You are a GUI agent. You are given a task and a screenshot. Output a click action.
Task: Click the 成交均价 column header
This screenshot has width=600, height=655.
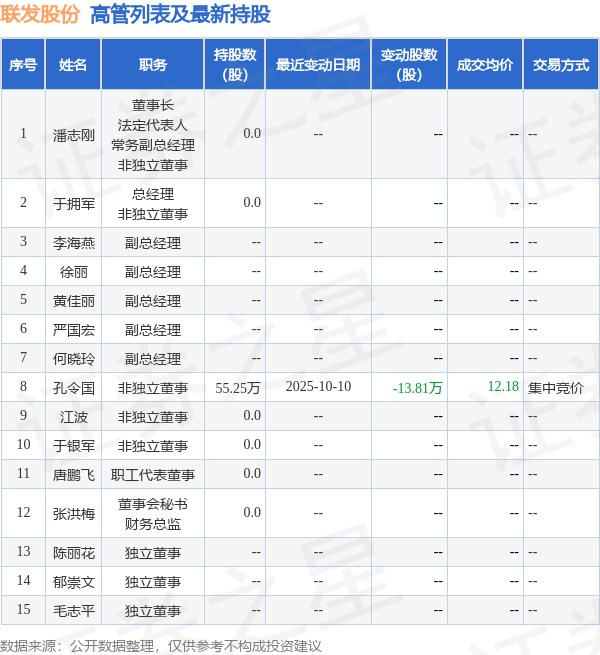click(485, 65)
